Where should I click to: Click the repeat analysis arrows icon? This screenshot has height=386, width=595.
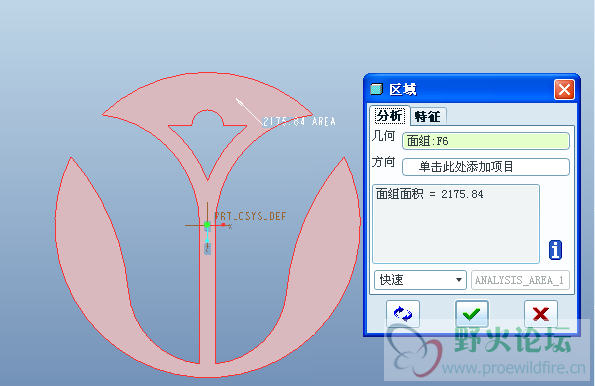pyautogui.click(x=403, y=314)
